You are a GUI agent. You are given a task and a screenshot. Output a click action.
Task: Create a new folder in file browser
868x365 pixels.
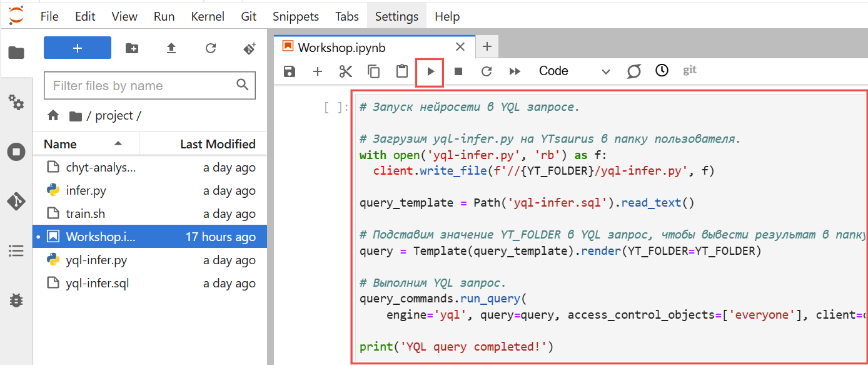tap(132, 48)
